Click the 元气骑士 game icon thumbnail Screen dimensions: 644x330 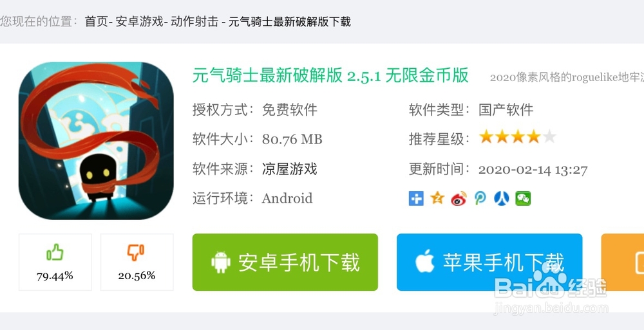tap(96, 141)
